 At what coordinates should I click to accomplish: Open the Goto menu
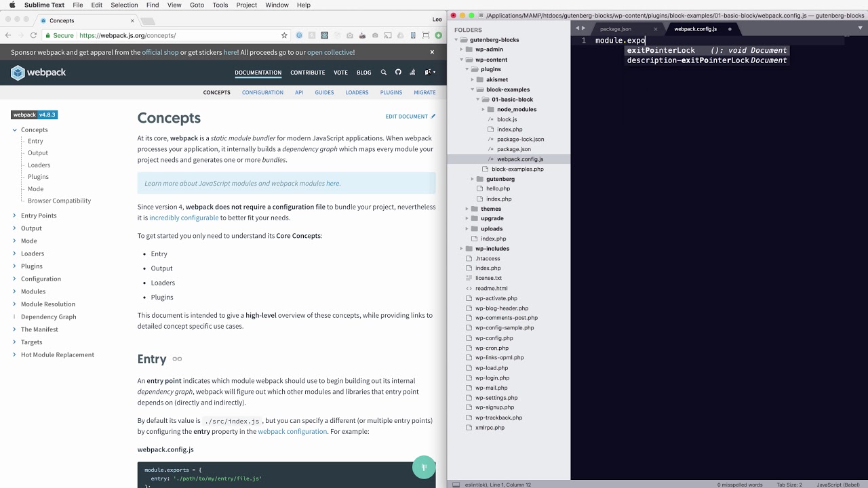point(197,5)
